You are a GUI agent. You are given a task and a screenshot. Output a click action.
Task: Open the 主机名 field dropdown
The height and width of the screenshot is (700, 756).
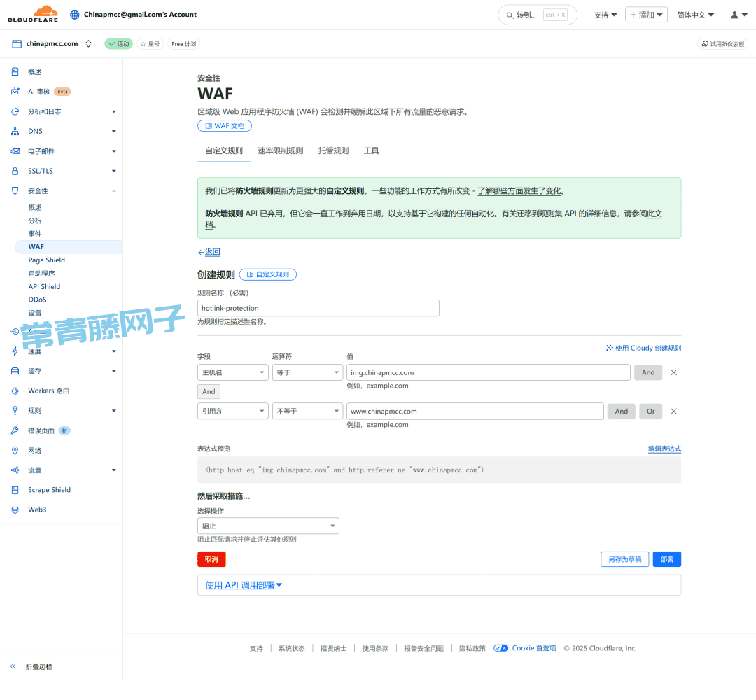tap(233, 372)
